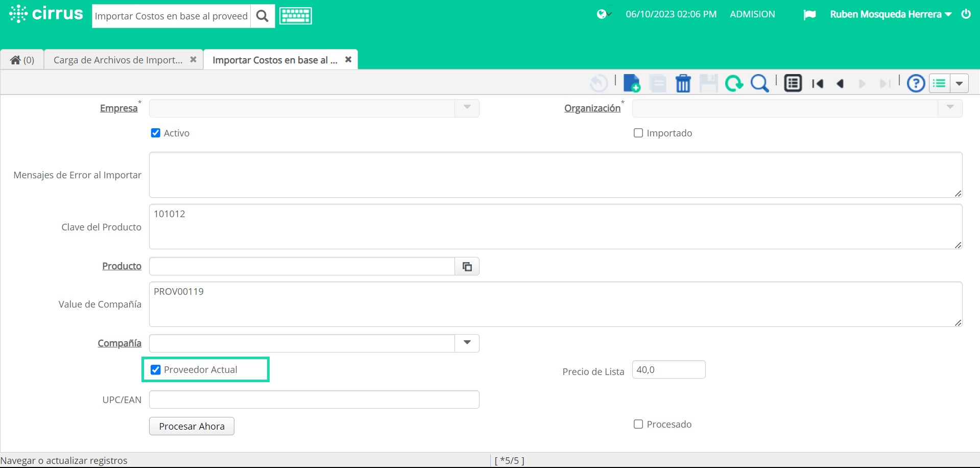Copy the Producto field value
The image size is (980, 468).
(x=467, y=266)
